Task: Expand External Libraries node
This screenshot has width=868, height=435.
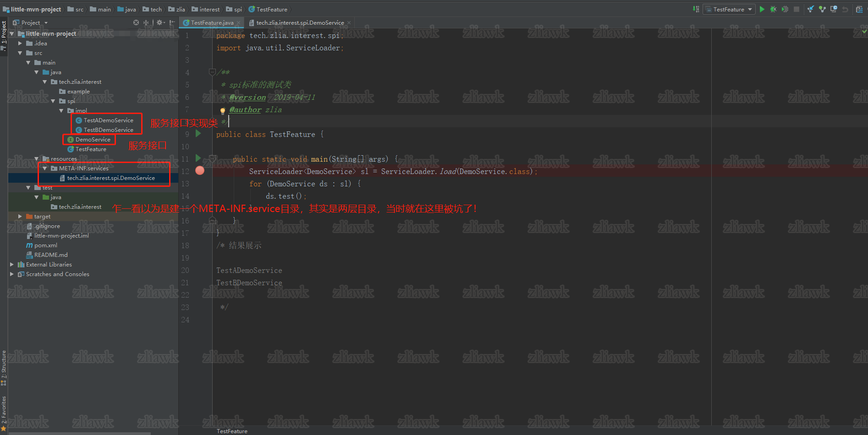Action: (12, 265)
